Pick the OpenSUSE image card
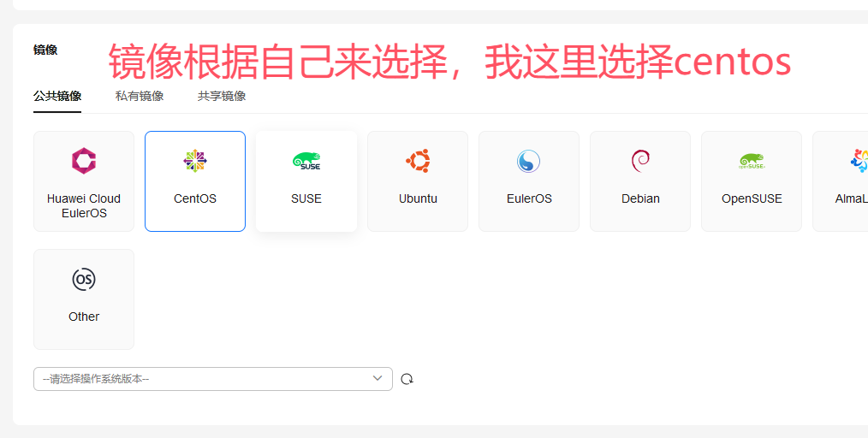 [x=752, y=181]
